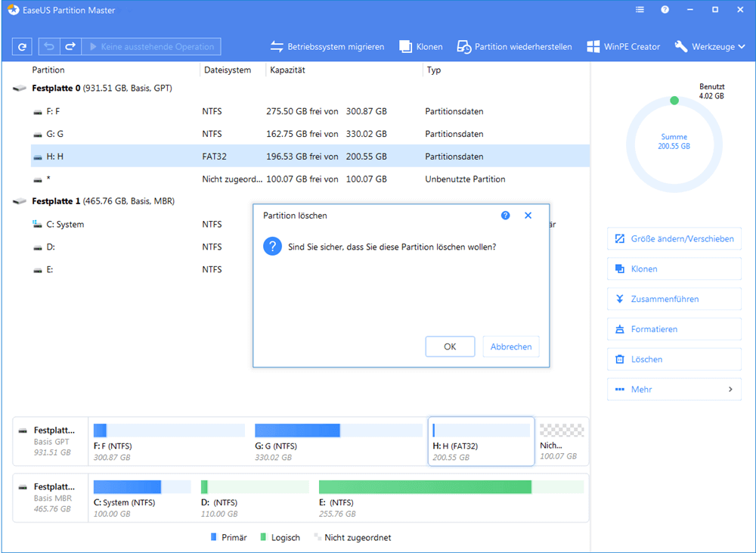Click the D: (NTFS) block in disk map

(255, 498)
